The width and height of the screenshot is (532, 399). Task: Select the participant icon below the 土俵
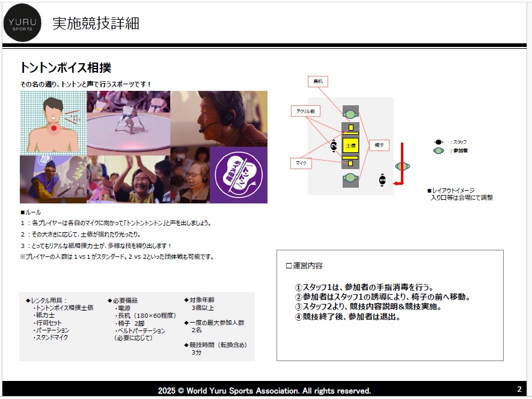click(x=350, y=178)
